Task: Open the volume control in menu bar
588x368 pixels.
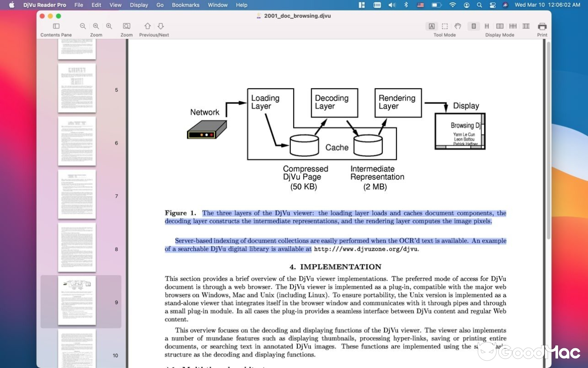Action: click(x=392, y=5)
